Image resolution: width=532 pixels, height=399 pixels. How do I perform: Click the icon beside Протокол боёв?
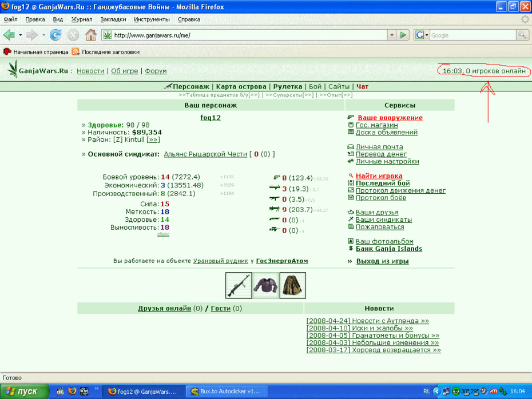point(351,197)
